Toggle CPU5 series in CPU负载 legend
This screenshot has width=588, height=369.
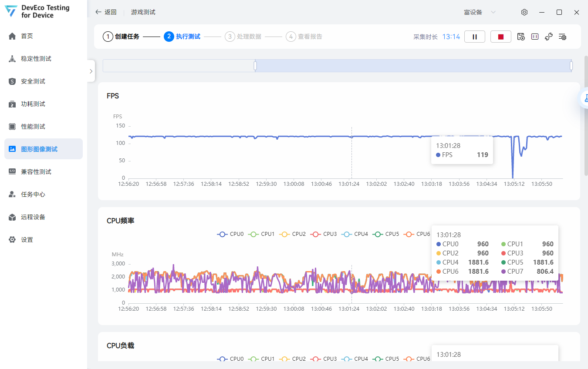(x=386, y=359)
